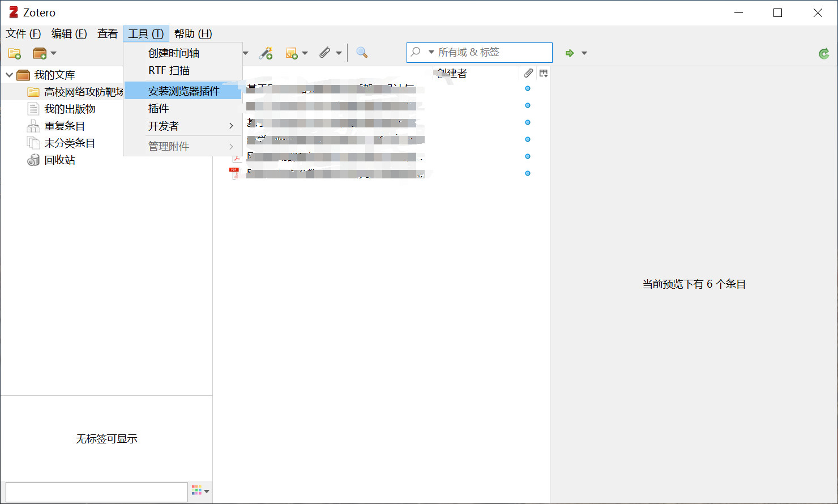838x504 pixels.
Task: Open 插件 from the tools menu
Action: (183, 108)
